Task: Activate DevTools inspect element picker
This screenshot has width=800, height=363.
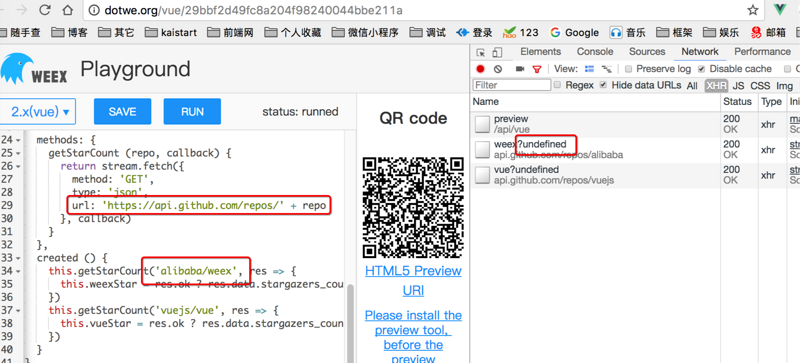Action: pyautogui.click(x=481, y=52)
